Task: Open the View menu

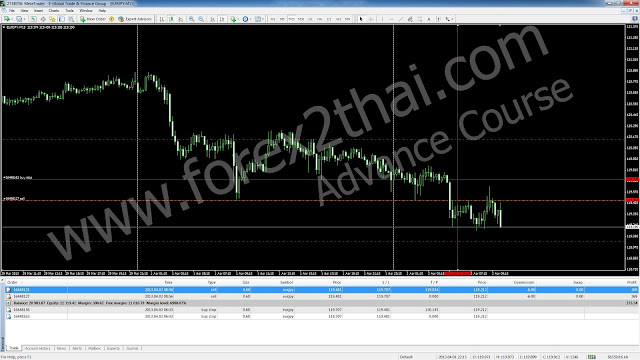Action: point(24,11)
